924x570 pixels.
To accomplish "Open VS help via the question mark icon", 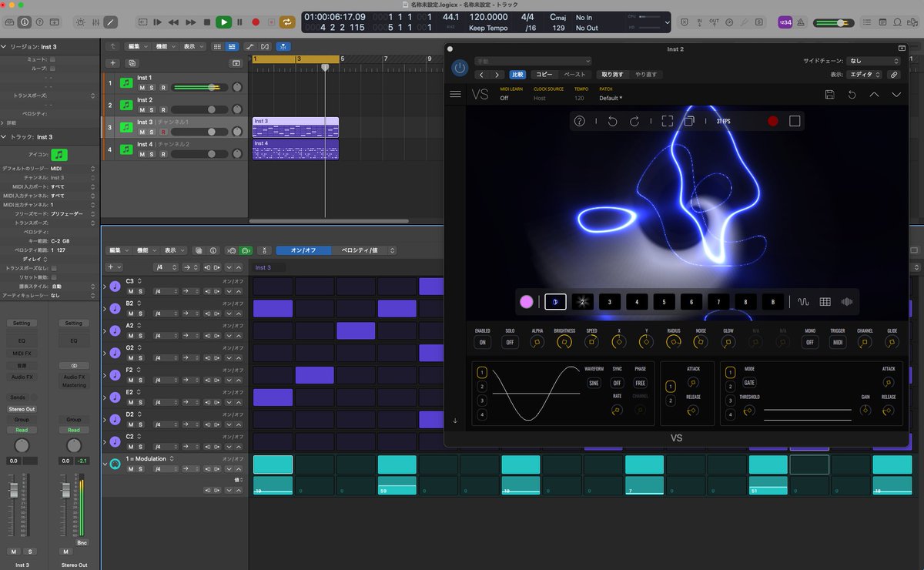I will [579, 121].
